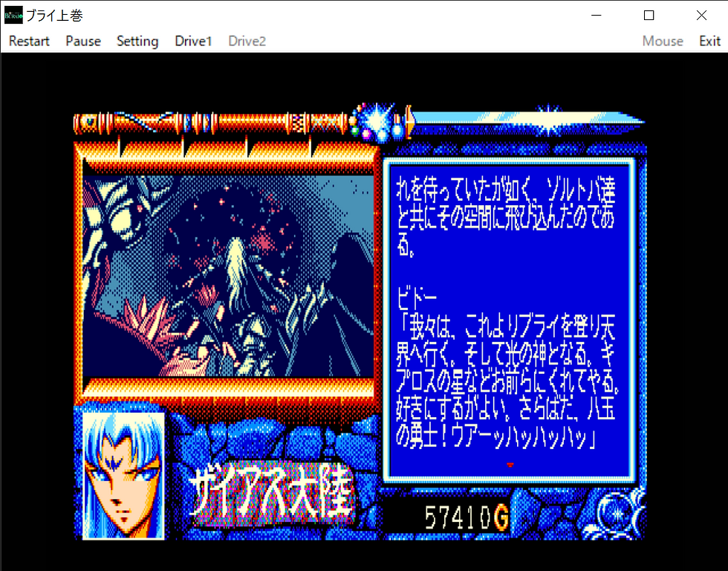728x571 pixels.
Task: Click the 57410G gold counter
Action: [x=467, y=517]
